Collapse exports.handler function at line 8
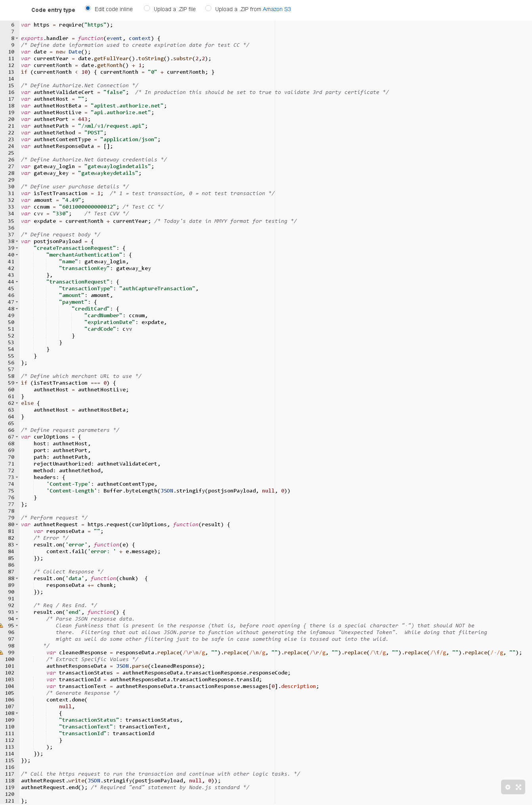 click(17, 38)
